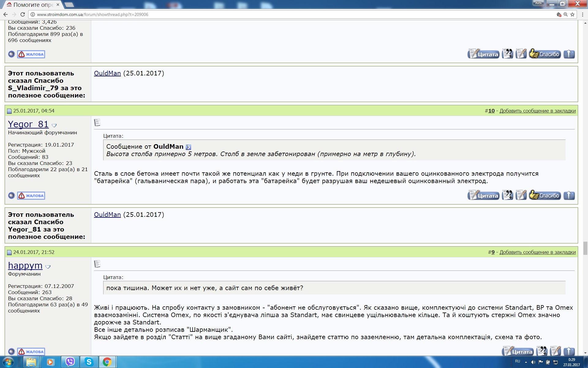Reload the page with browser refresh icon
588x368 pixels.
coord(22,14)
